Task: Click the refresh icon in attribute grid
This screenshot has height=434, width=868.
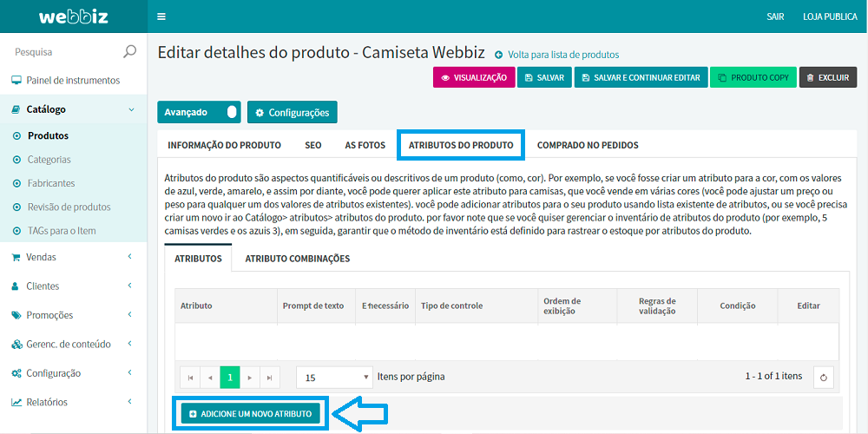Action: pos(824,377)
